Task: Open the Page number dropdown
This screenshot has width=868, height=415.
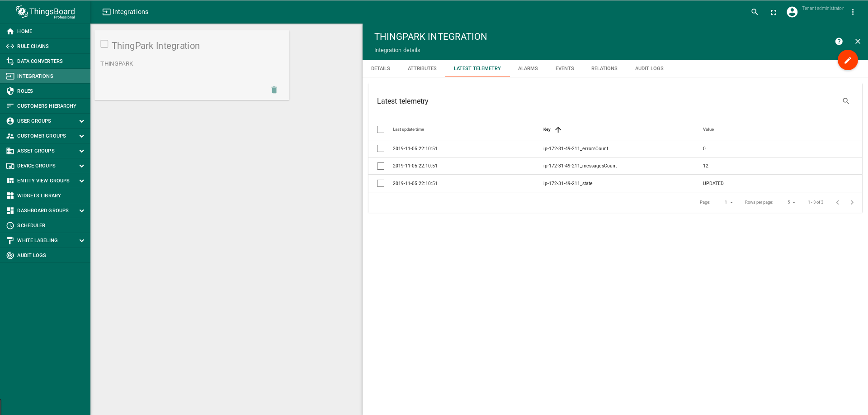Action: click(729, 202)
